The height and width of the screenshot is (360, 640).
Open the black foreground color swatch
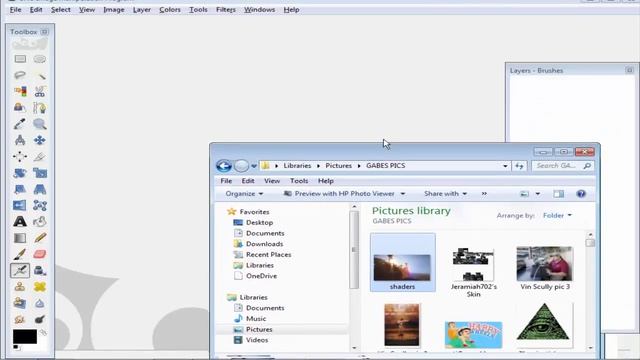[x=24, y=336]
